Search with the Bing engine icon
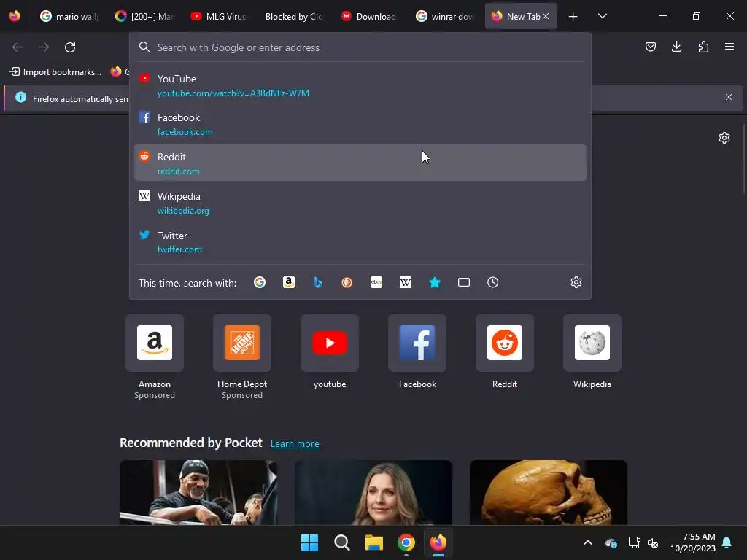This screenshot has width=747, height=560. point(318,282)
